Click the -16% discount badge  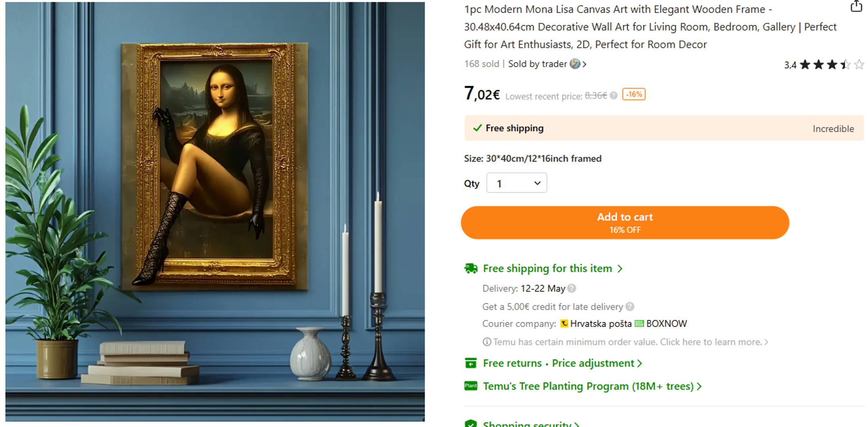634,94
